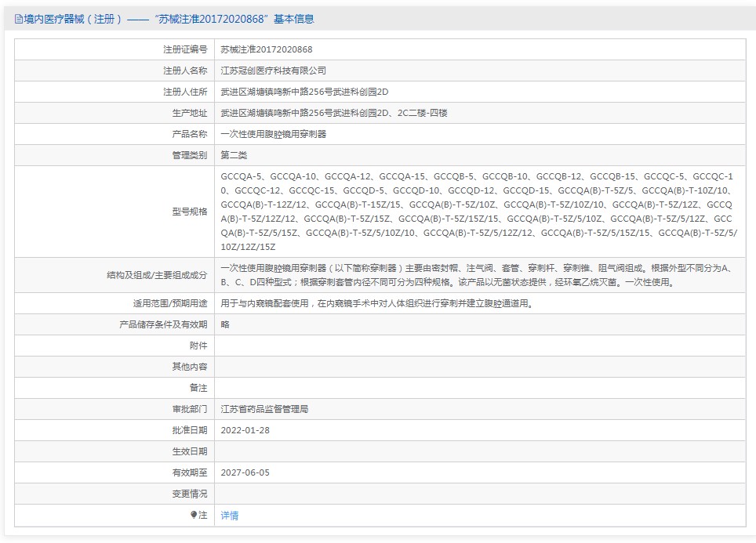
Task: Select the expiry date 2027-06-05
Action: click(x=245, y=472)
